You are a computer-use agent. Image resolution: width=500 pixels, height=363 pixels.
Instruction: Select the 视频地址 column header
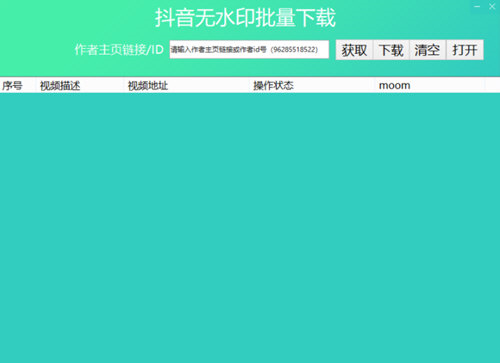(187, 85)
